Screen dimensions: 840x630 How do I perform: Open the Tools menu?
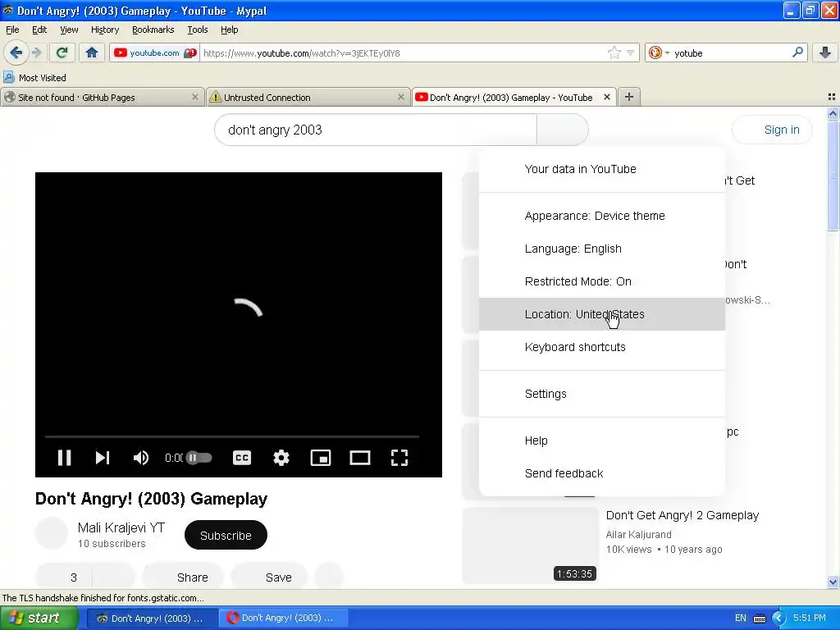197,30
